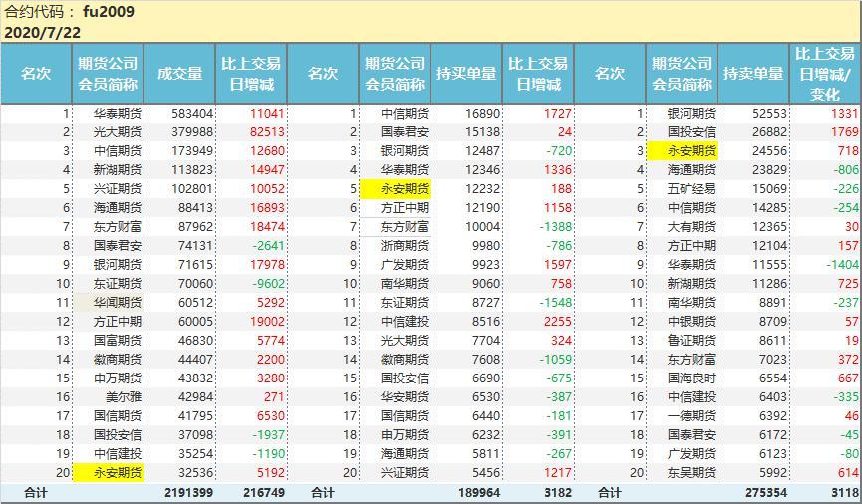
Task: Click the 国海良时 company cell
Action: click(x=691, y=378)
